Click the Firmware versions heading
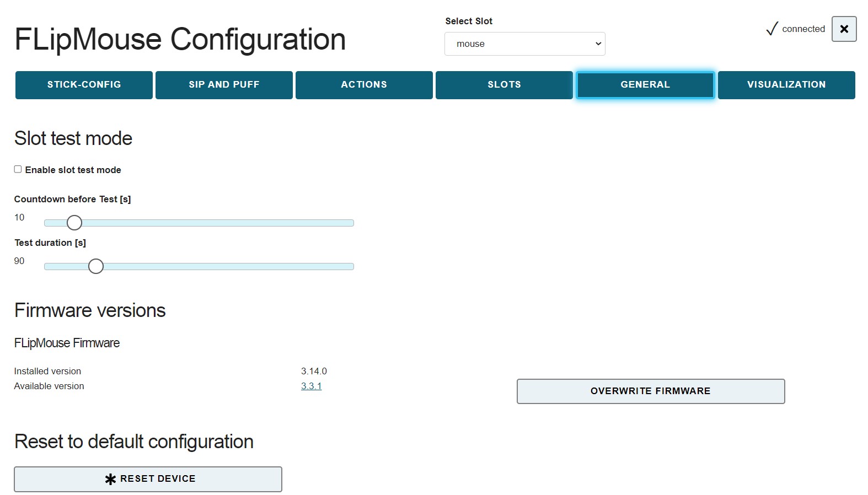Viewport: 868px width, 495px height. (x=90, y=310)
